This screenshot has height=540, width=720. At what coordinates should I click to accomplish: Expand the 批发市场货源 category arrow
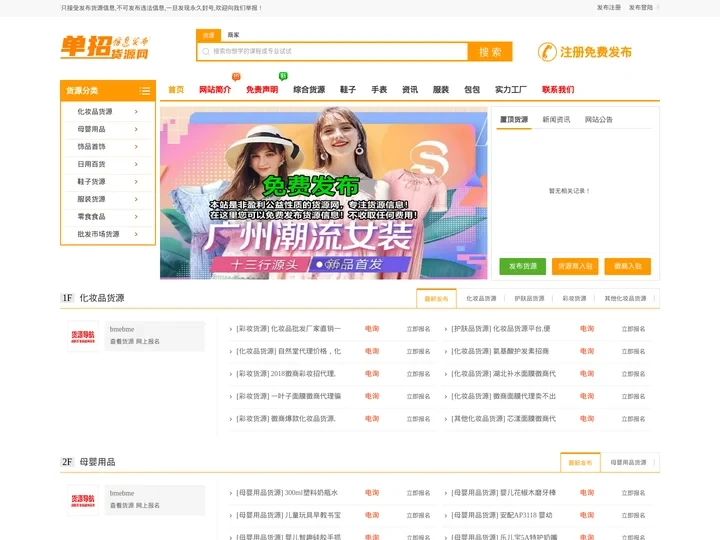pos(136,234)
